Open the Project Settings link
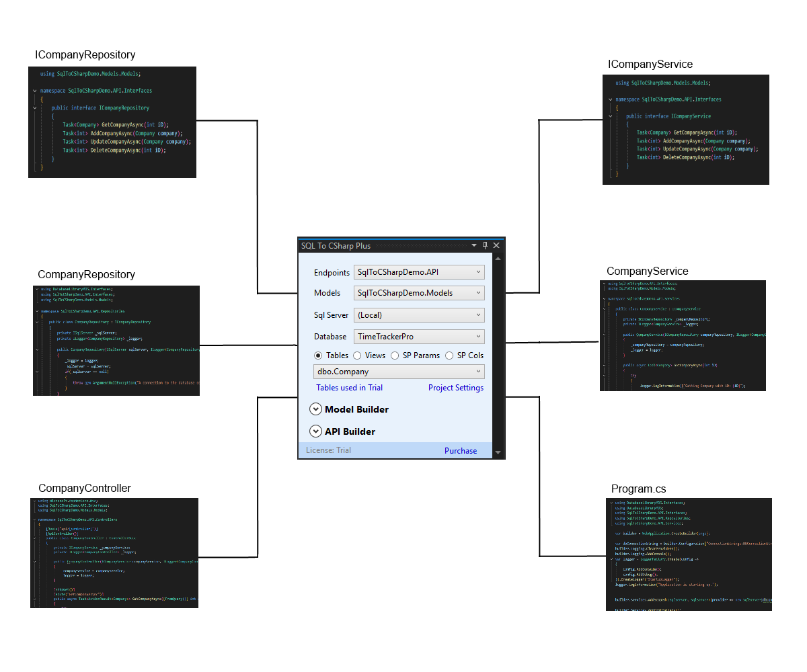 click(x=456, y=388)
